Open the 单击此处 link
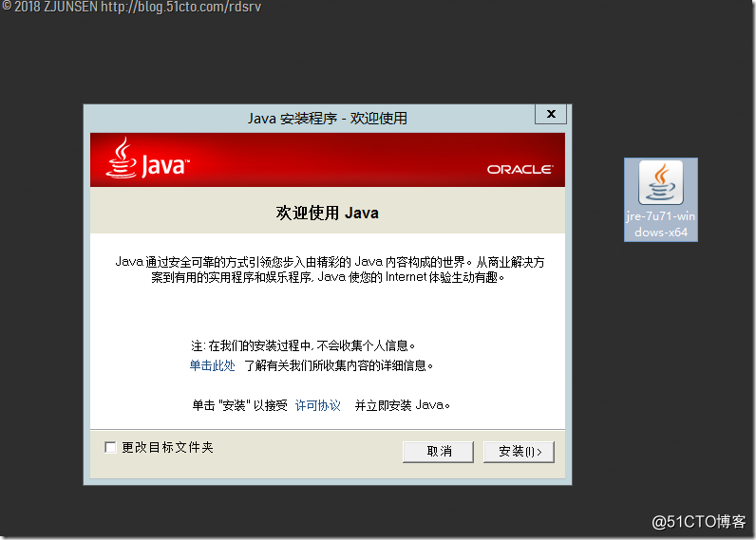 (212, 365)
